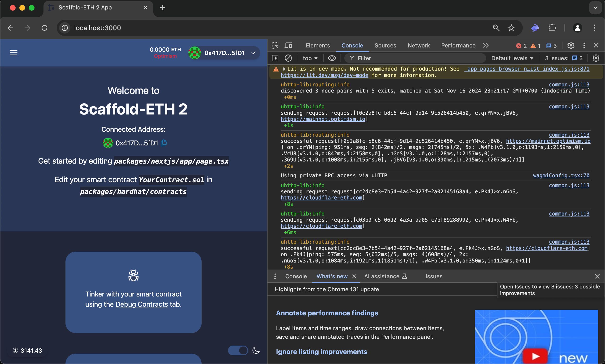This screenshot has width=605, height=364.
Task: Toggle device toolbar icon in DevTools
Action: pyautogui.click(x=288, y=45)
